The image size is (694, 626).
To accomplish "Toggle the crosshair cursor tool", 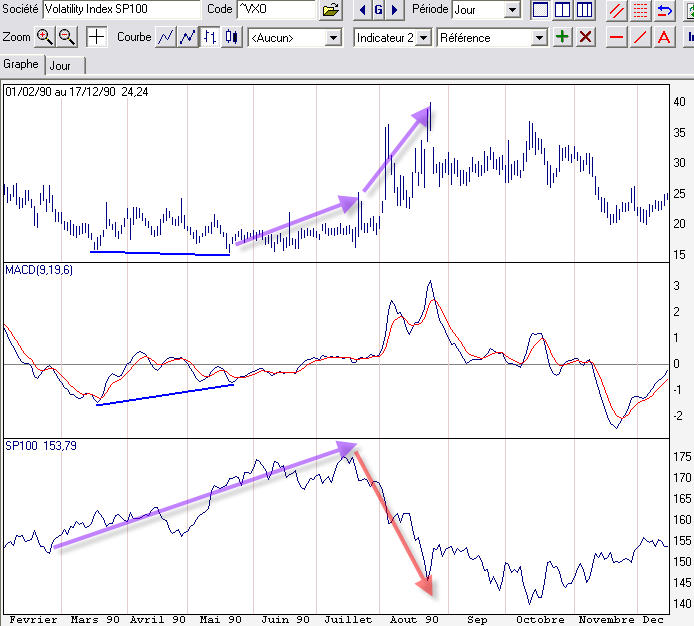I will click(96, 37).
